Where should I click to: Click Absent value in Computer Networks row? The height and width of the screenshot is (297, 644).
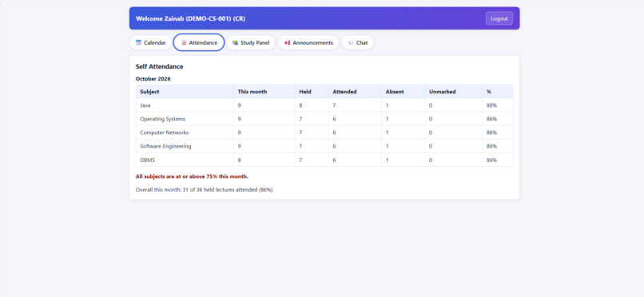pyautogui.click(x=388, y=133)
